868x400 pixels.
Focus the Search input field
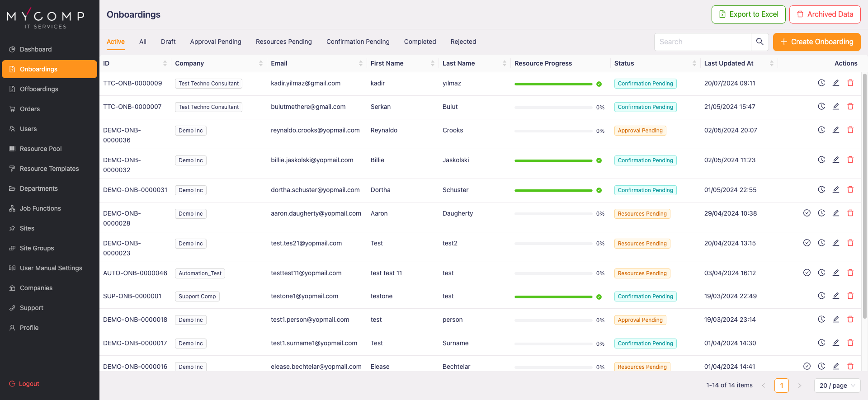[702, 42]
